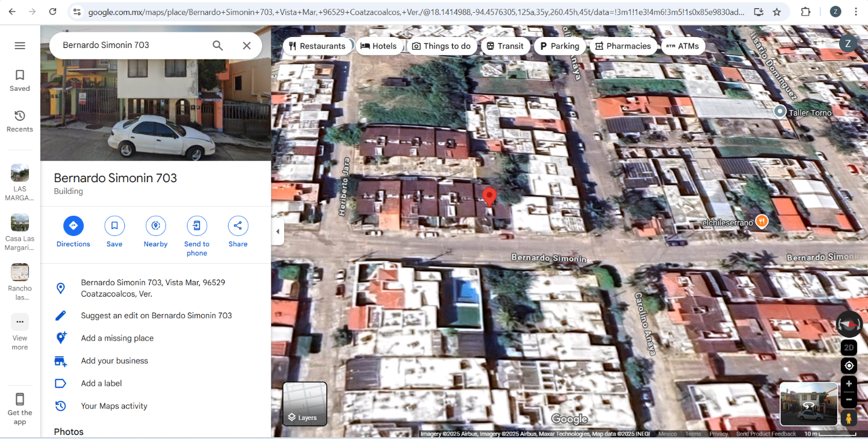Select the Things to do chip
The image size is (868, 439).
tap(442, 46)
